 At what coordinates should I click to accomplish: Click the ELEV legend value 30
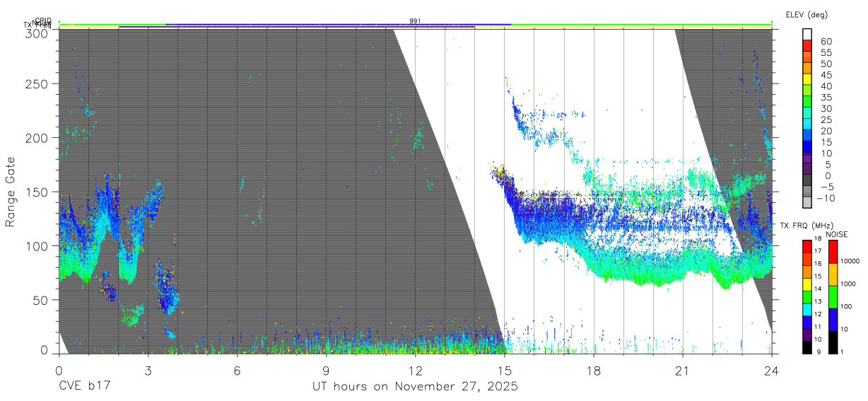pos(826,108)
